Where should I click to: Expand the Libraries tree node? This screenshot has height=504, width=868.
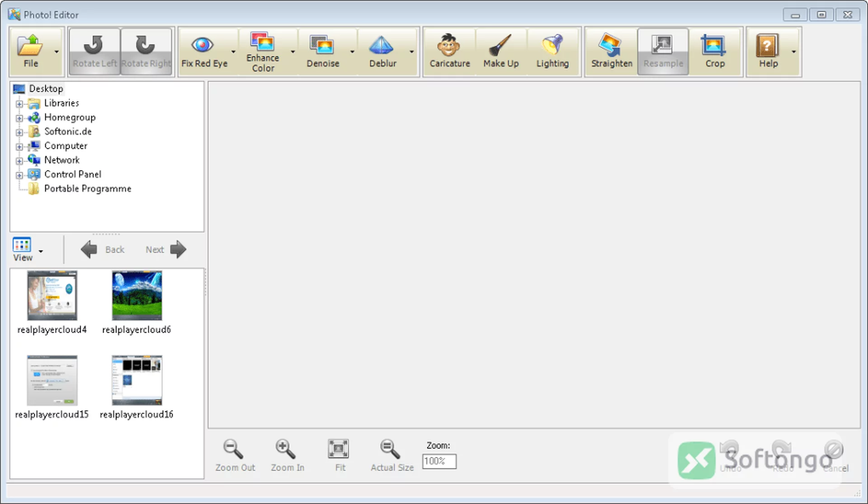tap(19, 104)
